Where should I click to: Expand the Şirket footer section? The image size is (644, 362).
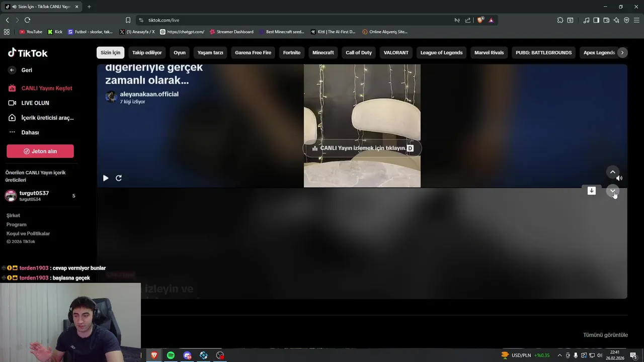pos(13,216)
